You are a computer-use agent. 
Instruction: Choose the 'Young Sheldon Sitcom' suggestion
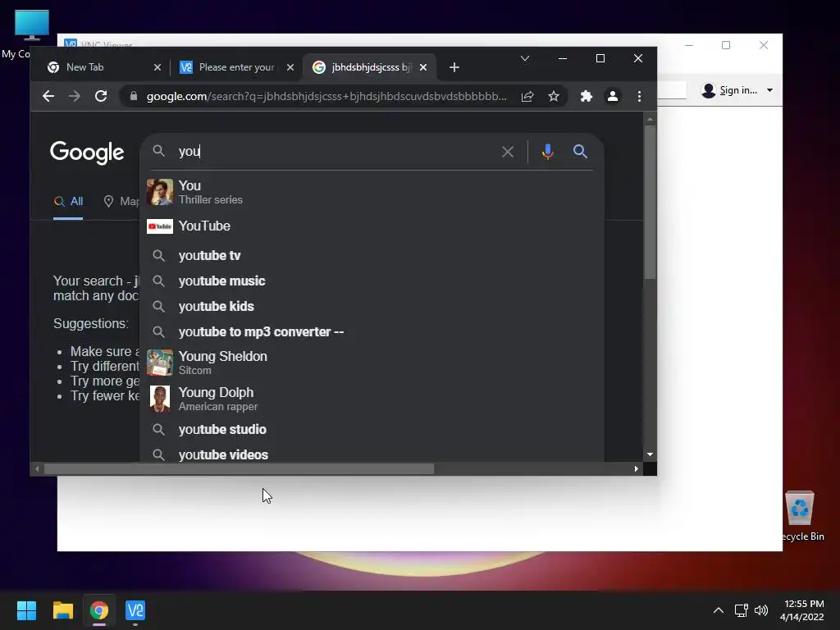pos(372,363)
